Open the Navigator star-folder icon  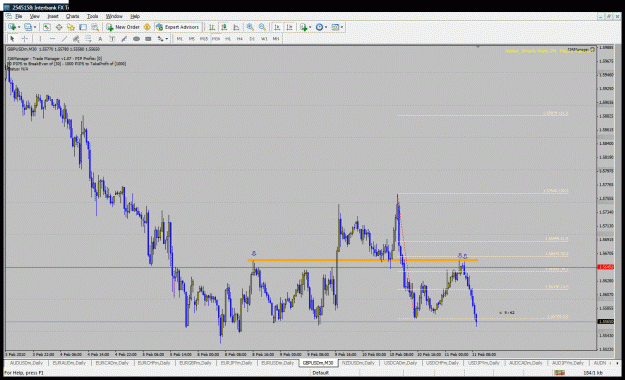coord(71,27)
